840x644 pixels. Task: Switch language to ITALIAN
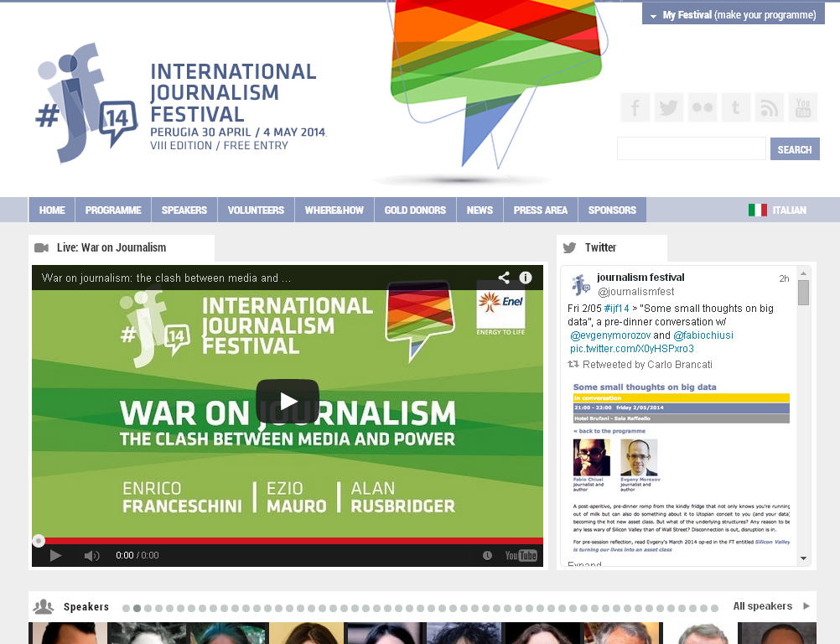point(789,210)
